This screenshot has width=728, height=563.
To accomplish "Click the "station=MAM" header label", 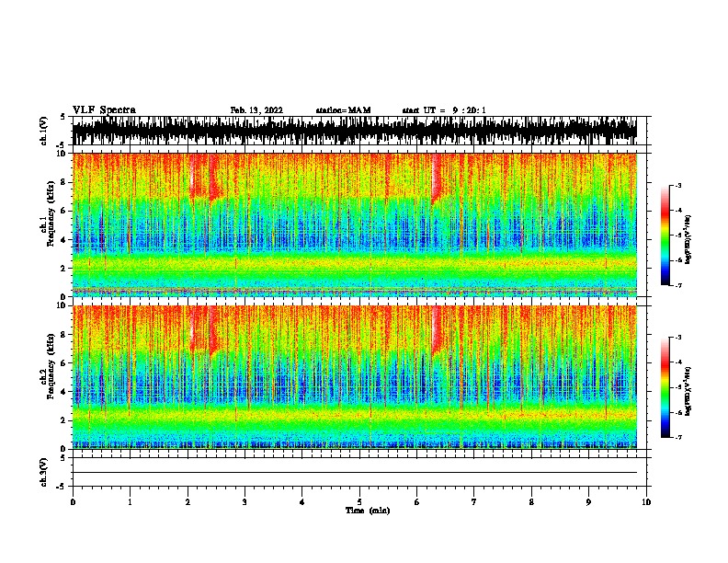I will [343, 110].
